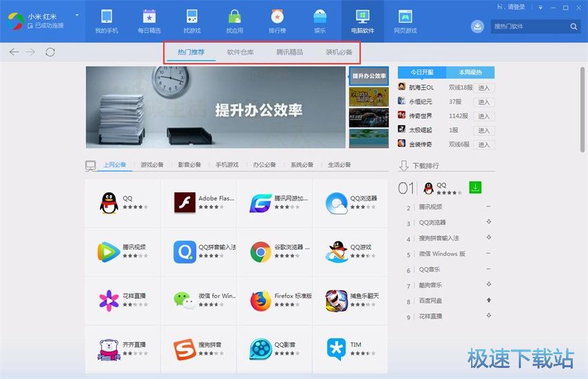Open 搜狗拼音输入法 in download ranking
Viewport: 588px width, 379px height.
[x=439, y=238]
